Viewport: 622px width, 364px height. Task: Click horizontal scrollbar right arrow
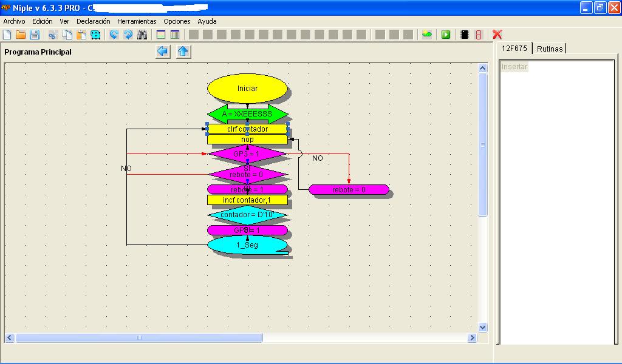[472, 338]
